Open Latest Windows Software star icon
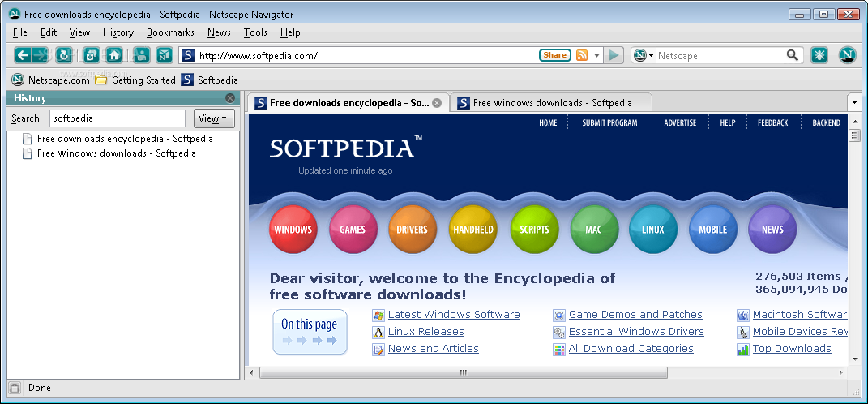 pos(378,316)
